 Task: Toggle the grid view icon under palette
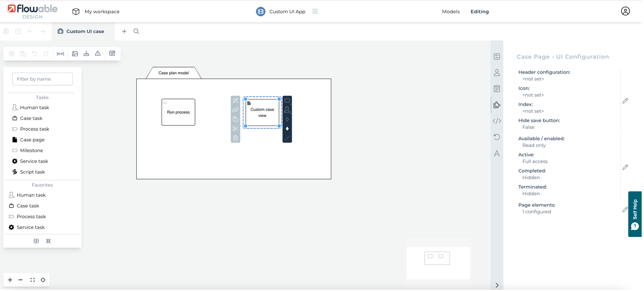tap(36, 241)
